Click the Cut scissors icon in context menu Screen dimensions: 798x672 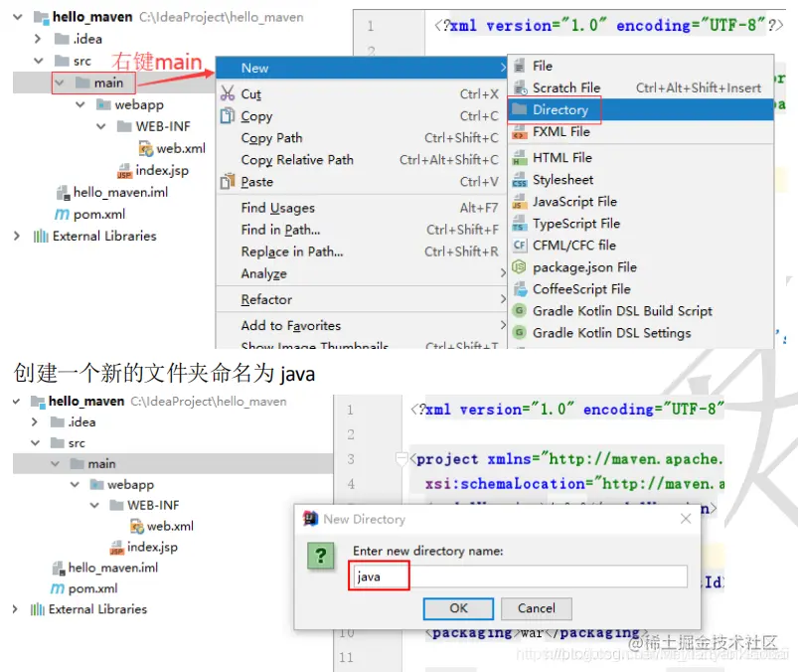227,93
